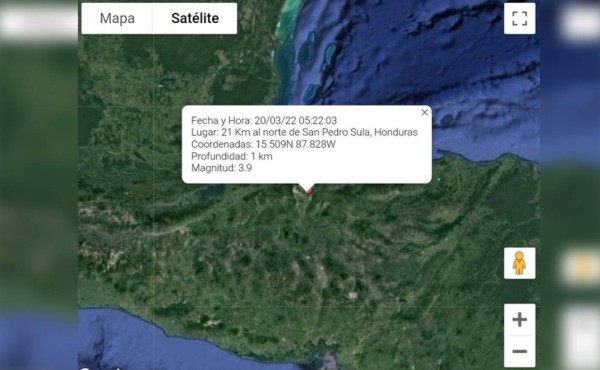
Task: Switch to the Mapa view
Action: 117,18
